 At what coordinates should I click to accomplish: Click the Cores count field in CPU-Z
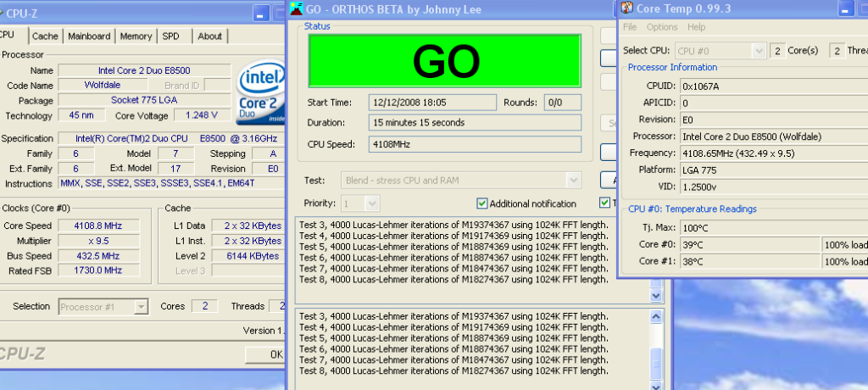coord(204,306)
